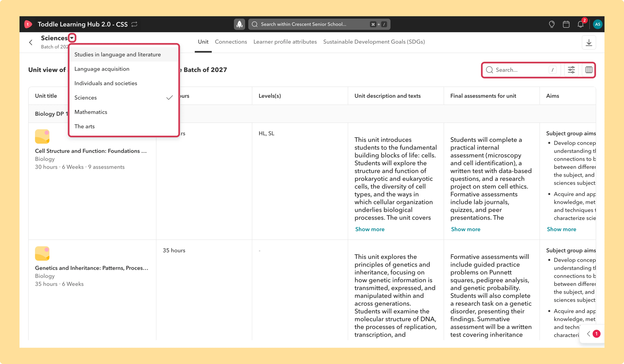Select Studies in language and literature
This screenshot has width=624, height=364.
[x=124, y=54]
